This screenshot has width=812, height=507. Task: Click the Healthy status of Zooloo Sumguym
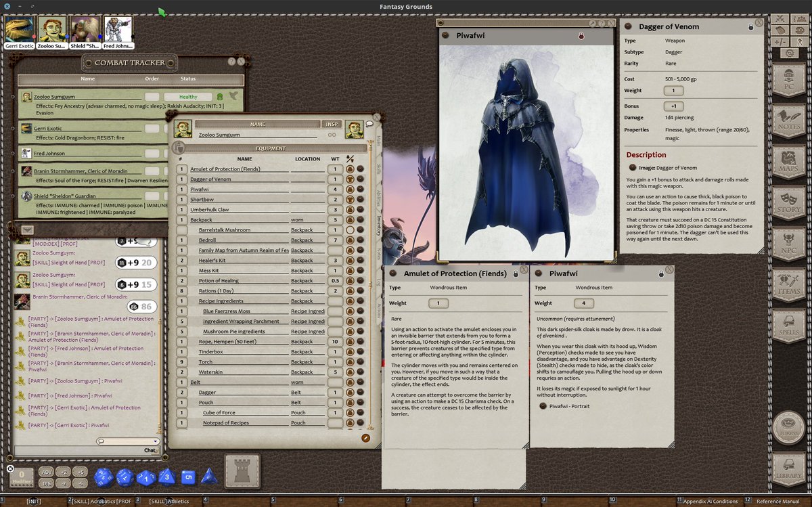188,97
